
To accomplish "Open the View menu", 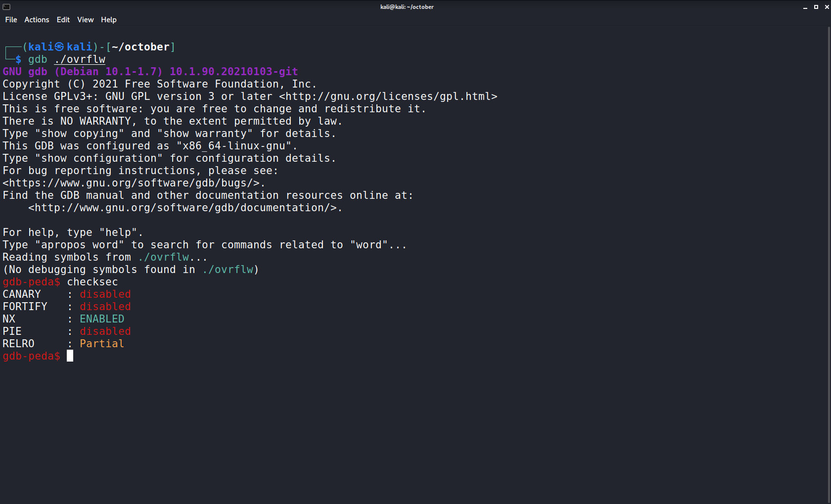I will click(x=85, y=20).
